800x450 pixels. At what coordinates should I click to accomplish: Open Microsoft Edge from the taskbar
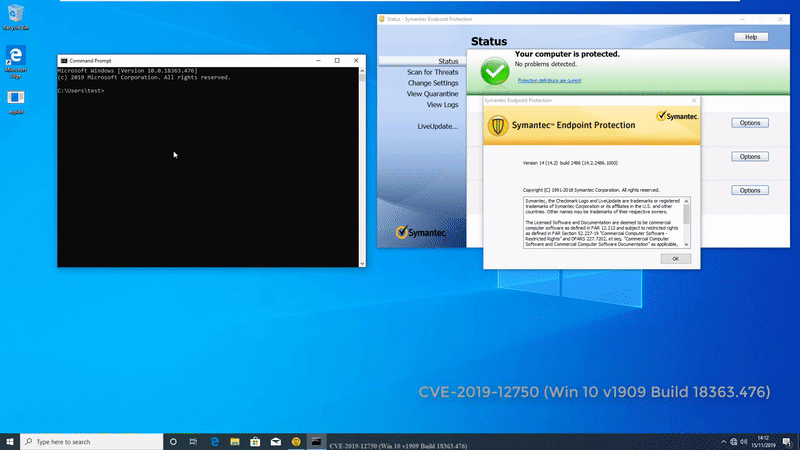pos(214,441)
